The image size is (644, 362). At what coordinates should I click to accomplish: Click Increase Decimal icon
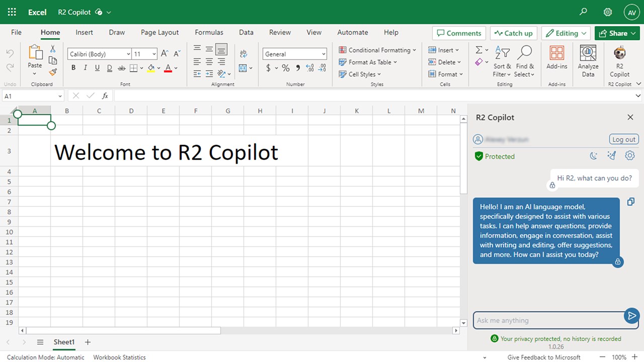click(x=309, y=68)
